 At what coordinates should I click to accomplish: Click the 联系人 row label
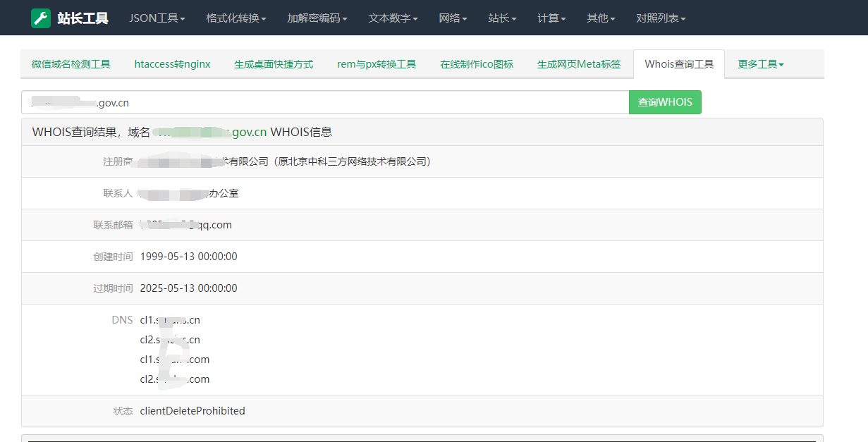(118, 193)
